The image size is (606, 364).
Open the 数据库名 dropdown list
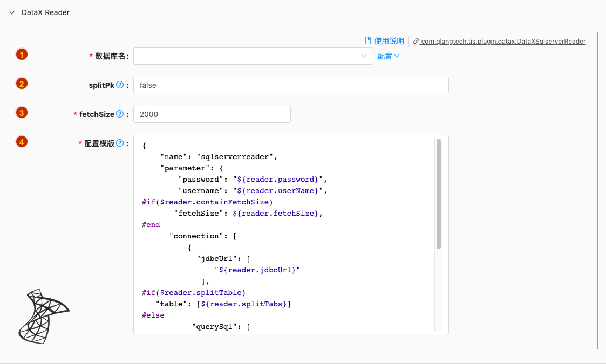pyautogui.click(x=253, y=56)
